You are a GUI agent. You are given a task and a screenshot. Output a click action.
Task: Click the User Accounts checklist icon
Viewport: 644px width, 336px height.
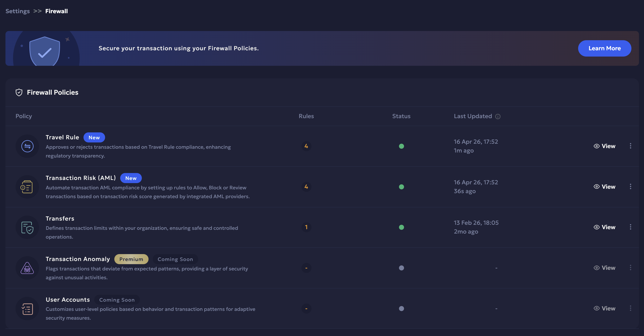27,309
